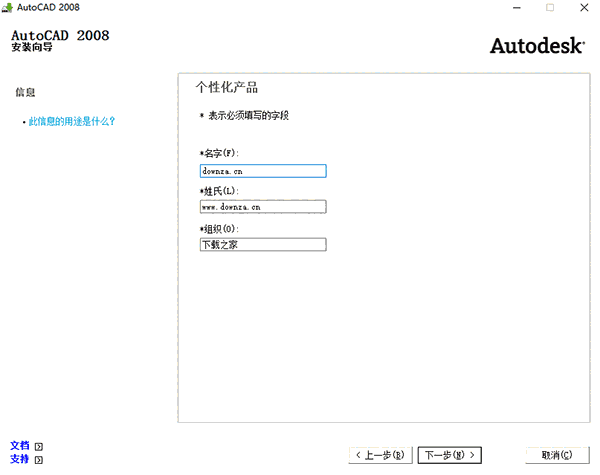Go back with the 上一步(B) button
The width and height of the screenshot is (600, 475).
[380, 455]
